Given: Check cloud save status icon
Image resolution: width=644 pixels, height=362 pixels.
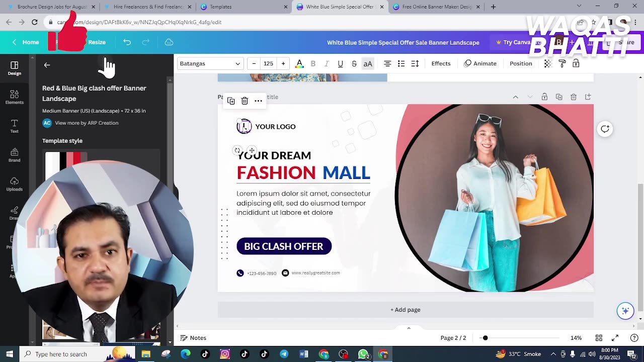Looking at the screenshot, I should click(x=169, y=42).
